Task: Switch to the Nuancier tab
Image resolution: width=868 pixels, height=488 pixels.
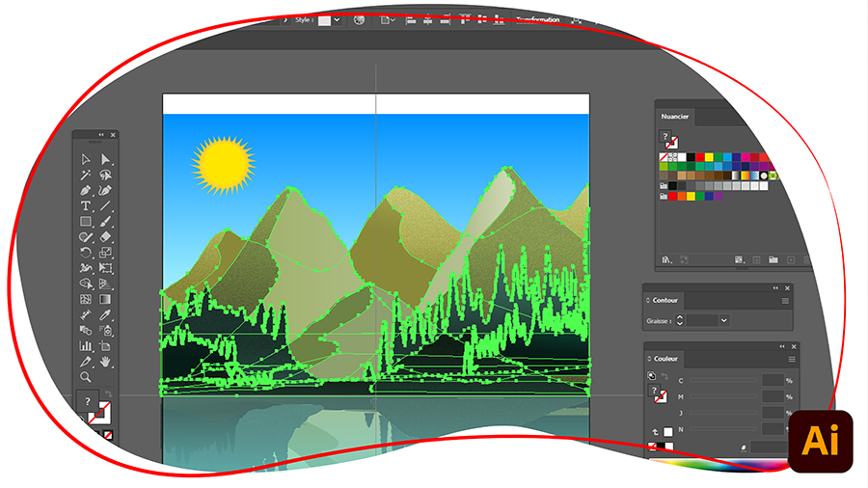Action: point(675,116)
